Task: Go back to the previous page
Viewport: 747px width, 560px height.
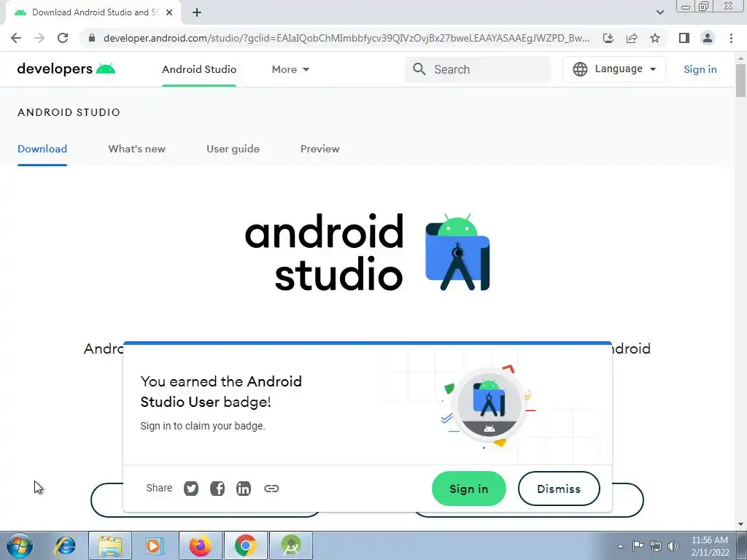Action: [x=16, y=38]
